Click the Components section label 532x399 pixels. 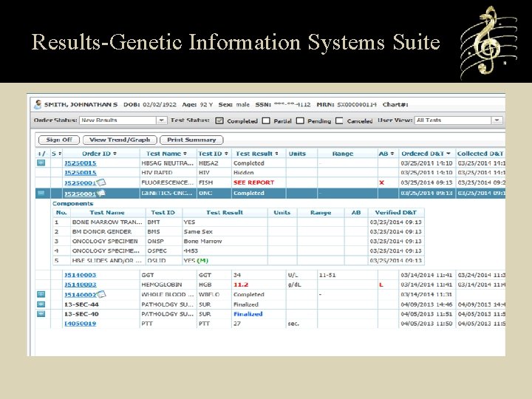pyautogui.click(x=72, y=204)
